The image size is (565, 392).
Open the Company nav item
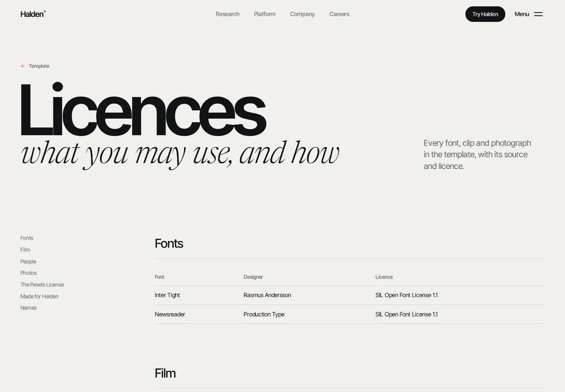pyautogui.click(x=302, y=14)
